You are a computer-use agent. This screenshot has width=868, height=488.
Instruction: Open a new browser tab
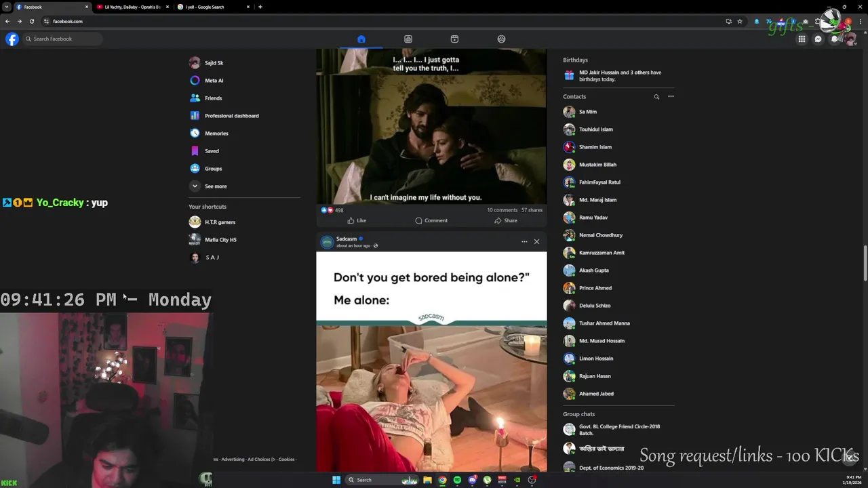[x=260, y=7]
